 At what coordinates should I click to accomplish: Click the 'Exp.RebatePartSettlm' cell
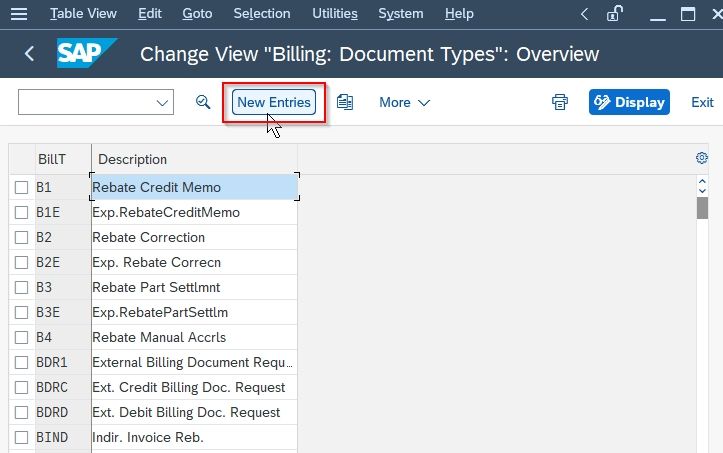coord(194,312)
